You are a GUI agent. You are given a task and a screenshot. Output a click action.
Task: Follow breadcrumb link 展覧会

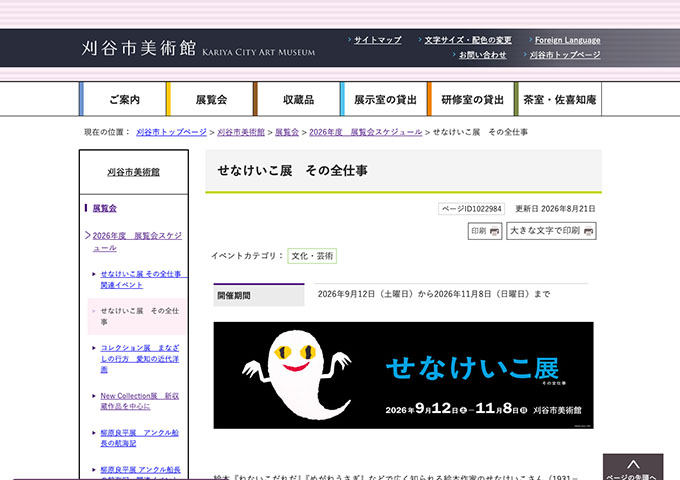(x=287, y=132)
